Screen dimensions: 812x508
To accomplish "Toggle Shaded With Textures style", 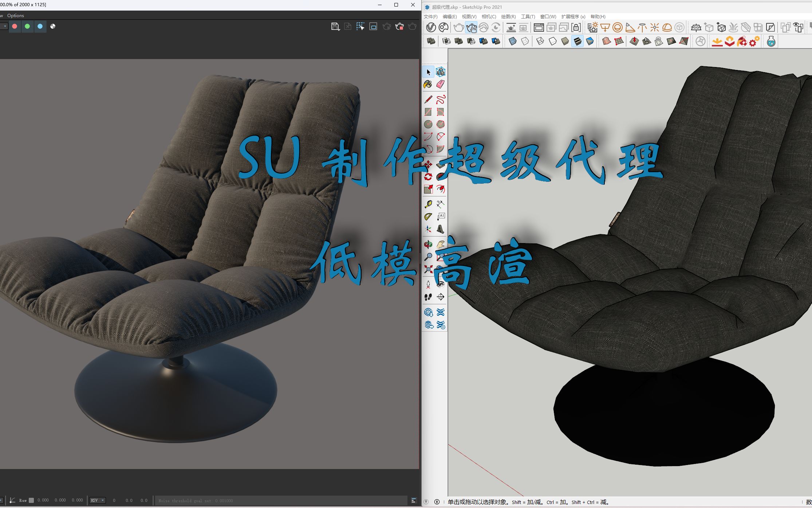I will pos(578,41).
